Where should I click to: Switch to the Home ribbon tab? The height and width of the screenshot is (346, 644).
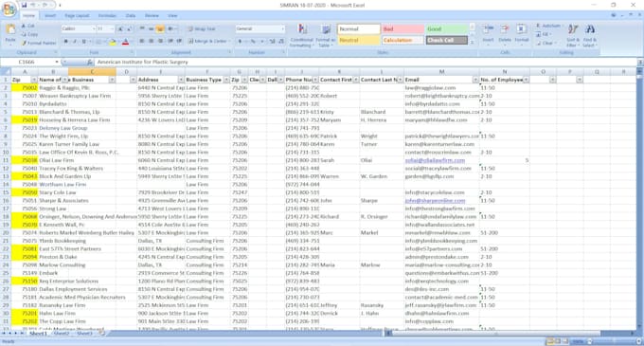tap(28, 15)
